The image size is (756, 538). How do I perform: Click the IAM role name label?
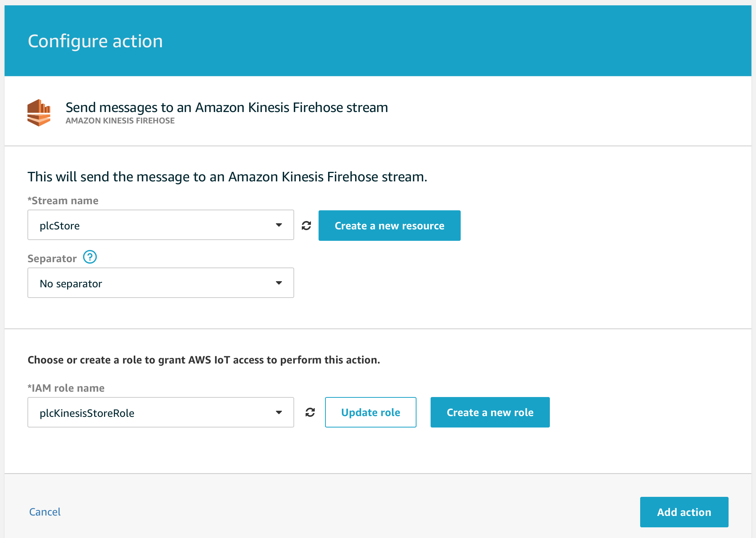[66, 388]
